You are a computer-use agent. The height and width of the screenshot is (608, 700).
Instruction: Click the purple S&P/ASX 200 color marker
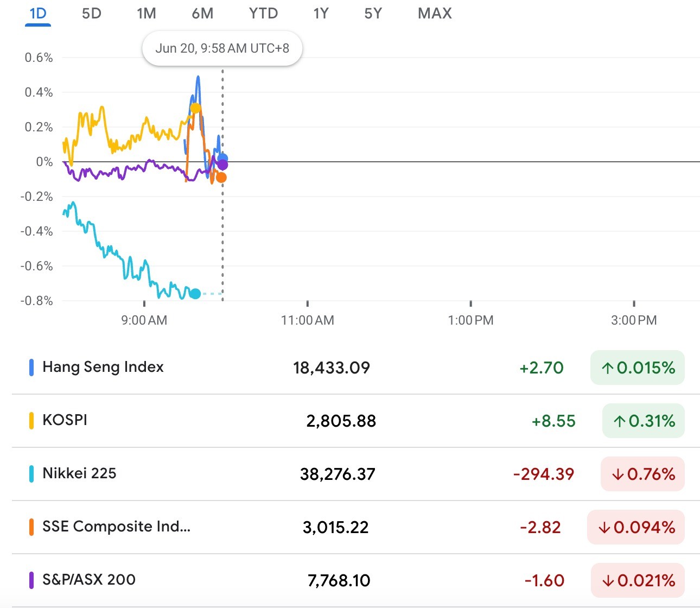click(x=31, y=580)
